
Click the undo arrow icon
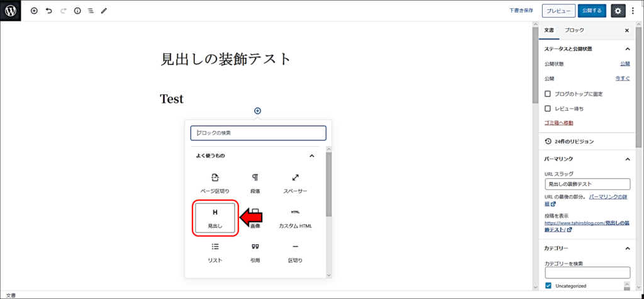(48, 11)
